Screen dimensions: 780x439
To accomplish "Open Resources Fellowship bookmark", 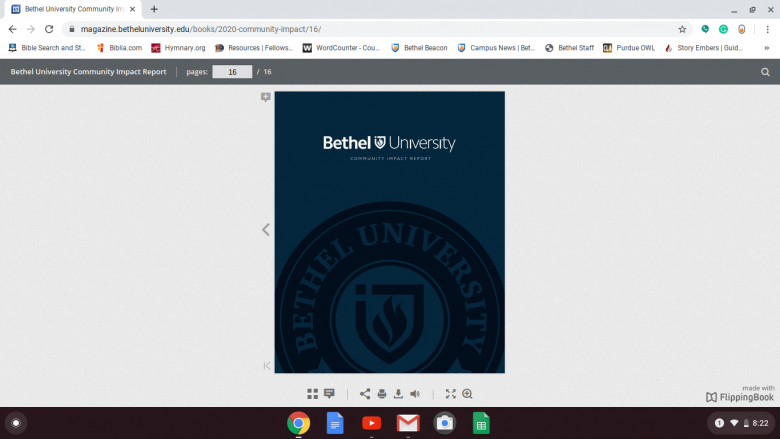I will [254, 48].
